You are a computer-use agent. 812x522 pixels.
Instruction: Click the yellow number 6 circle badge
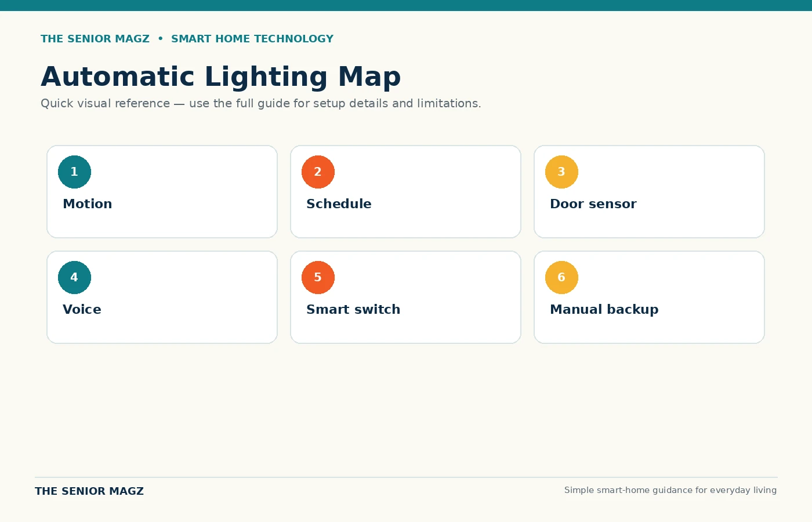(x=561, y=277)
